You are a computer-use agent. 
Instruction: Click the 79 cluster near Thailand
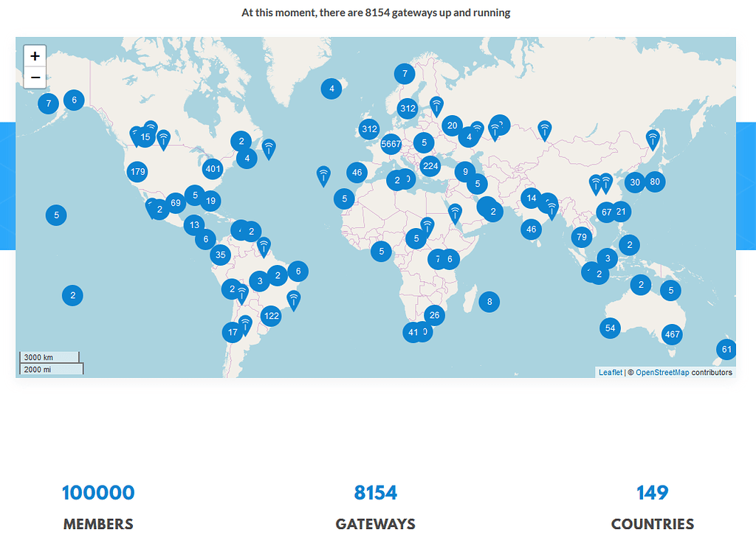[x=581, y=237]
